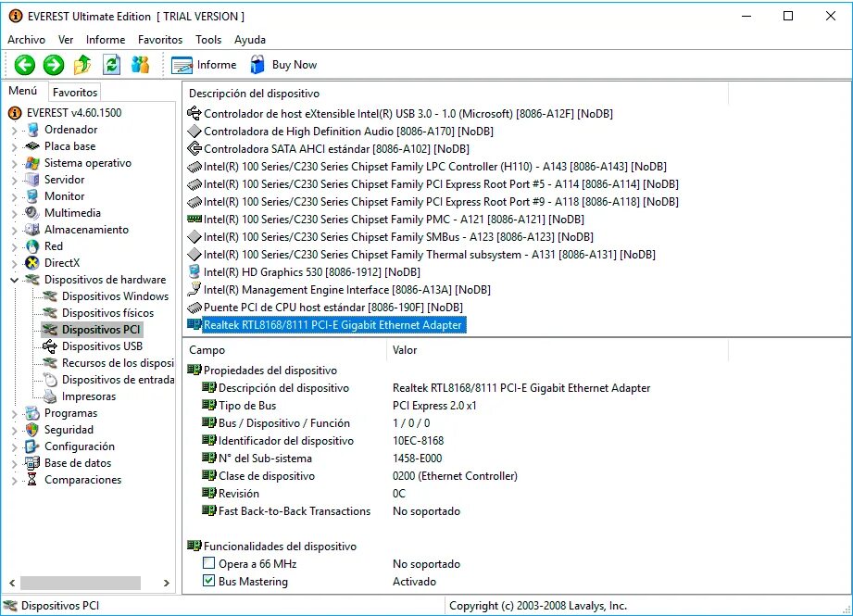Refresh the view with the refresh icon
The image size is (853, 616).
pyautogui.click(x=111, y=65)
